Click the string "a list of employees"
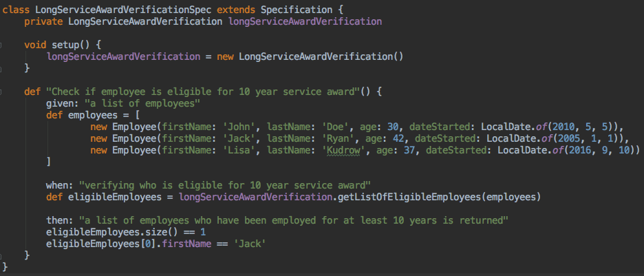Image resolution: width=644 pixels, height=276 pixels. pos(142,103)
